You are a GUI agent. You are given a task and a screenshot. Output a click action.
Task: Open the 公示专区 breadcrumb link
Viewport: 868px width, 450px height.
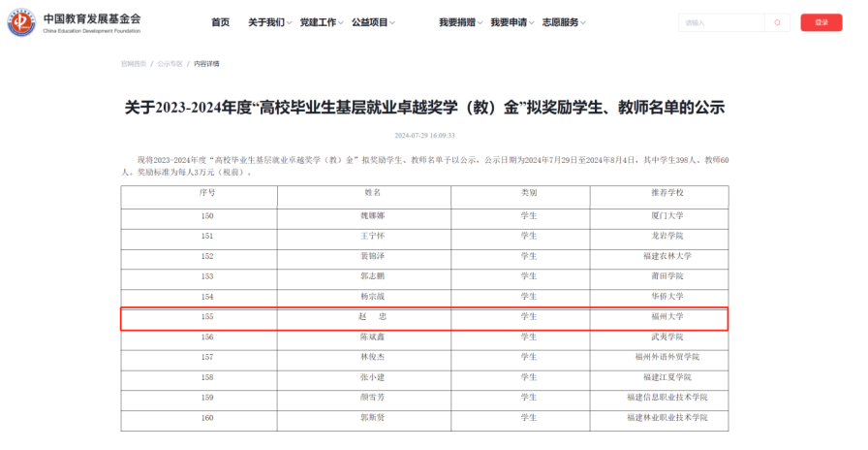point(170,64)
